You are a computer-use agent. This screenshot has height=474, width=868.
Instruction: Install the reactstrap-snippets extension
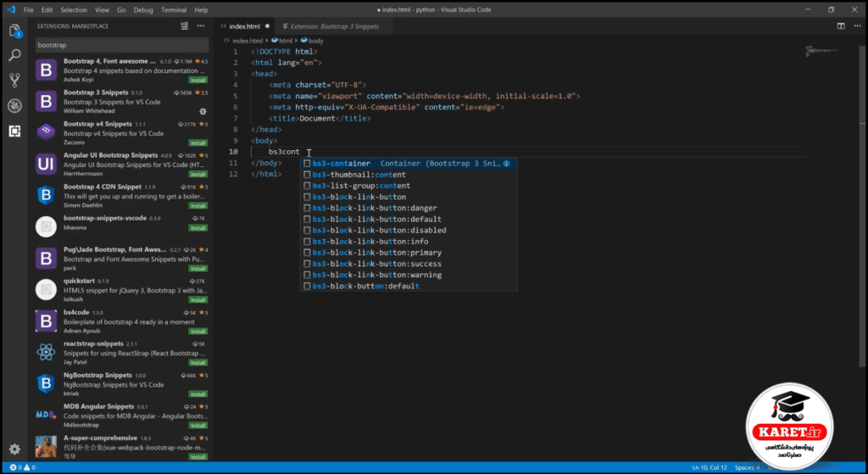pyautogui.click(x=198, y=363)
